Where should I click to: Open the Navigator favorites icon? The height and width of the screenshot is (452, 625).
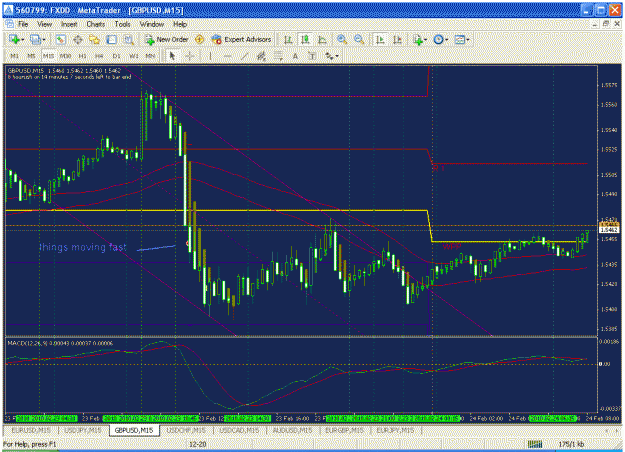94,39
